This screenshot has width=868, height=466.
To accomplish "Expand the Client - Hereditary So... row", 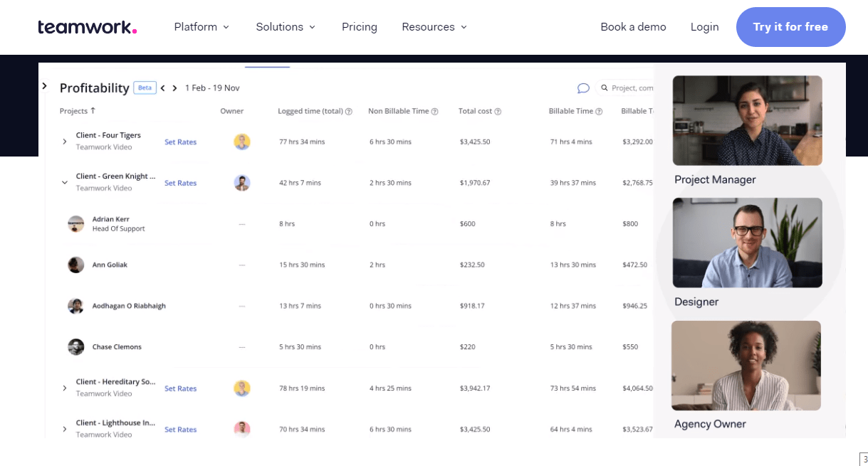I will [65, 388].
